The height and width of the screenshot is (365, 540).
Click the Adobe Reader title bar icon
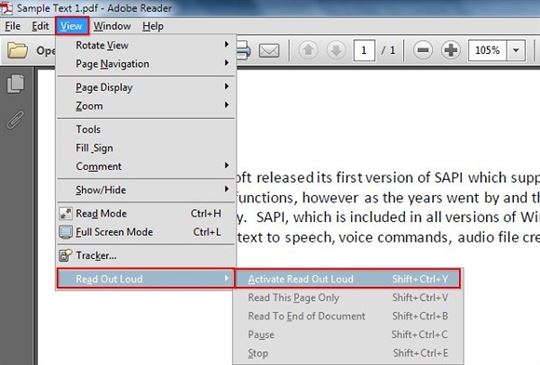click(6, 8)
